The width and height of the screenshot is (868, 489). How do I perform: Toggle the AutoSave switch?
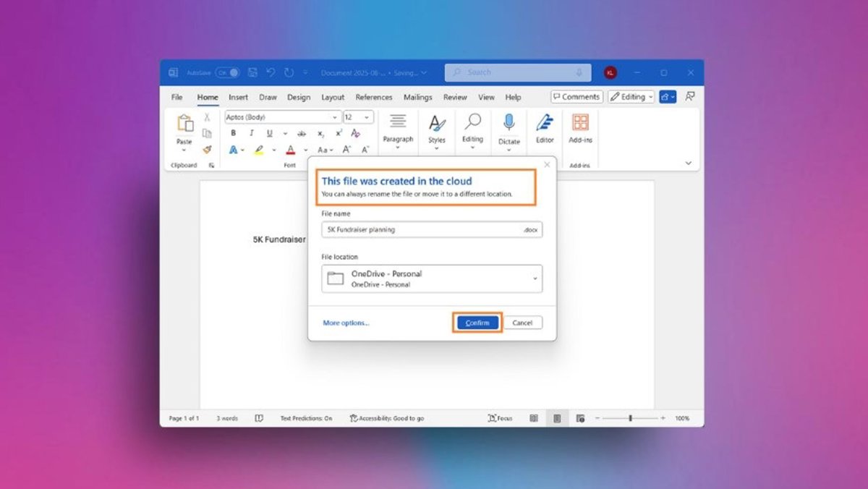pos(227,72)
